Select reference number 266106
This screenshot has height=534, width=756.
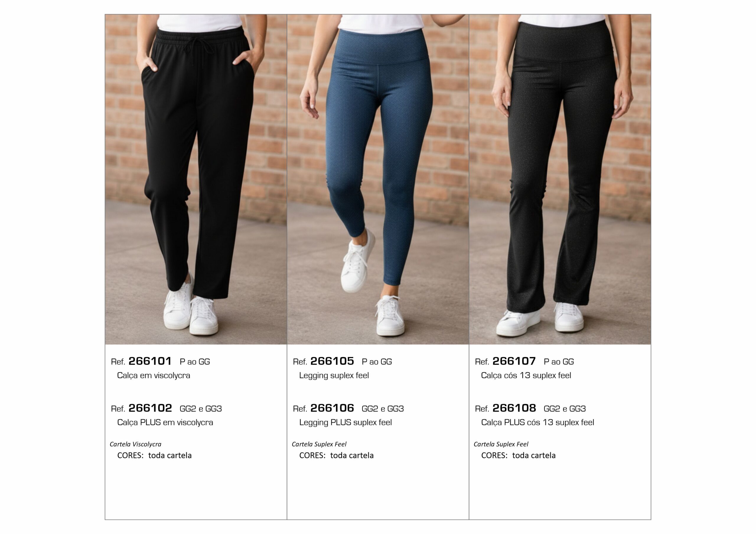click(332, 408)
